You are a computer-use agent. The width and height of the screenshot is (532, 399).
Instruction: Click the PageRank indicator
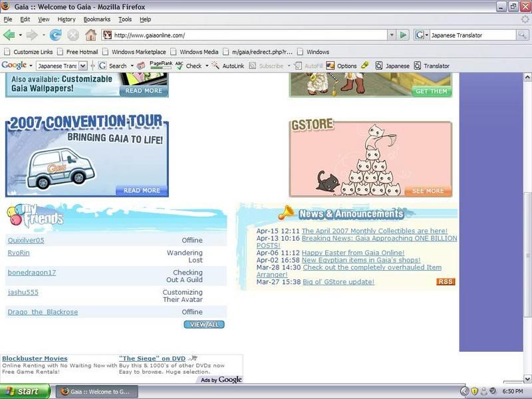[x=161, y=65]
